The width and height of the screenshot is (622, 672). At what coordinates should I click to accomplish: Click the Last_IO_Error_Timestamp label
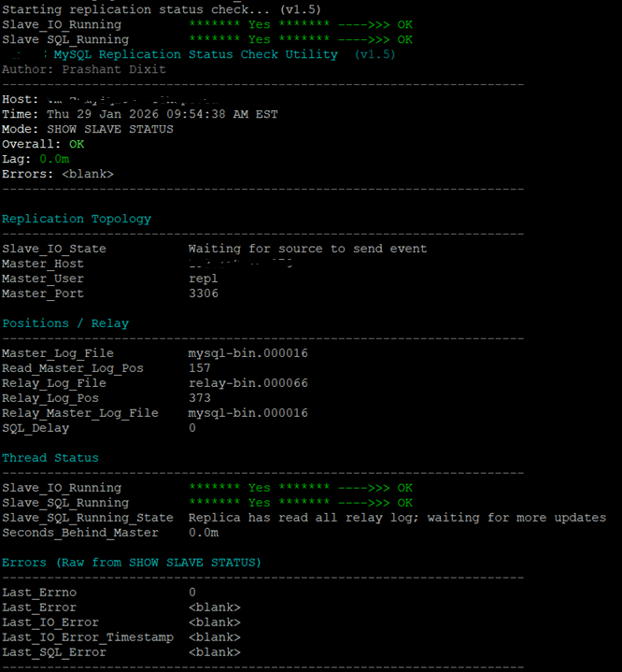(87, 637)
